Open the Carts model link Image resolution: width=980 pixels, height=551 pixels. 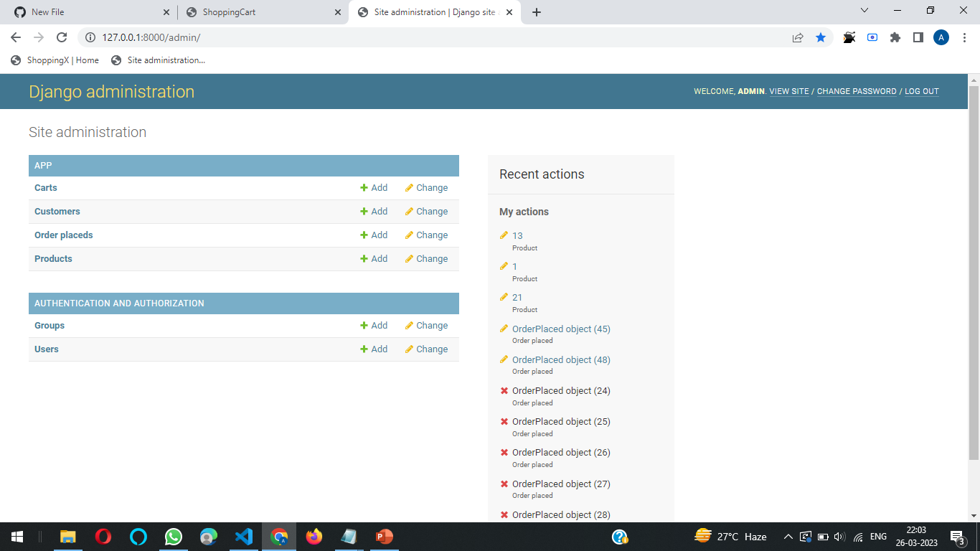(x=46, y=188)
